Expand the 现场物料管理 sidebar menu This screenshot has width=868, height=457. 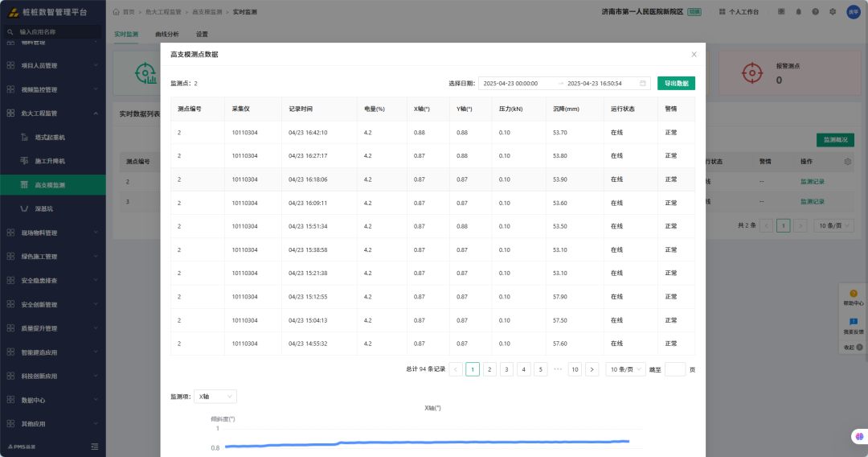tap(53, 233)
